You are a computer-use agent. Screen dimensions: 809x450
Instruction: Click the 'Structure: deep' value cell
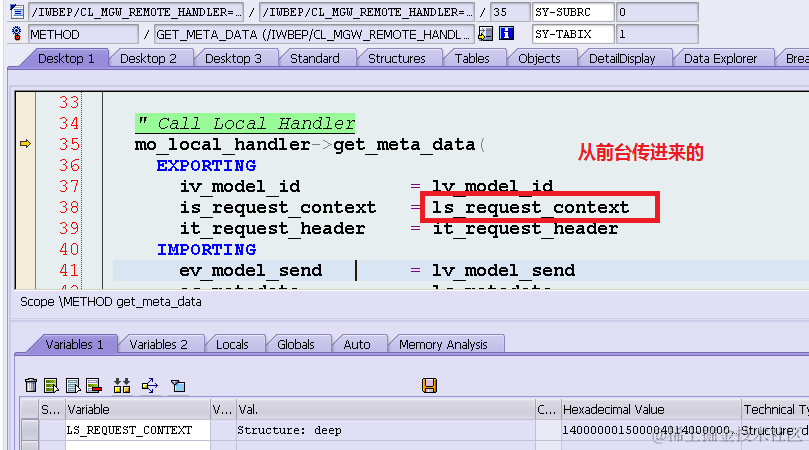(385, 430)
